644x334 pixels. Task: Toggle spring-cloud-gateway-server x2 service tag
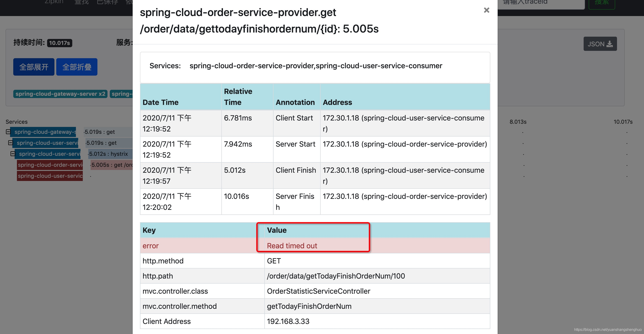pos(60,93)
